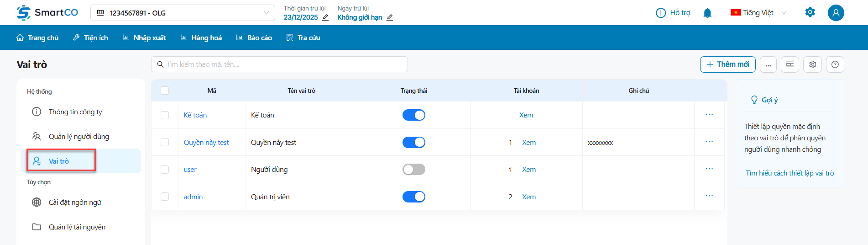Click the blue settings gear in header
This screenshot has height=245, width=868.
pyautogui.click(x=810, y=12)
